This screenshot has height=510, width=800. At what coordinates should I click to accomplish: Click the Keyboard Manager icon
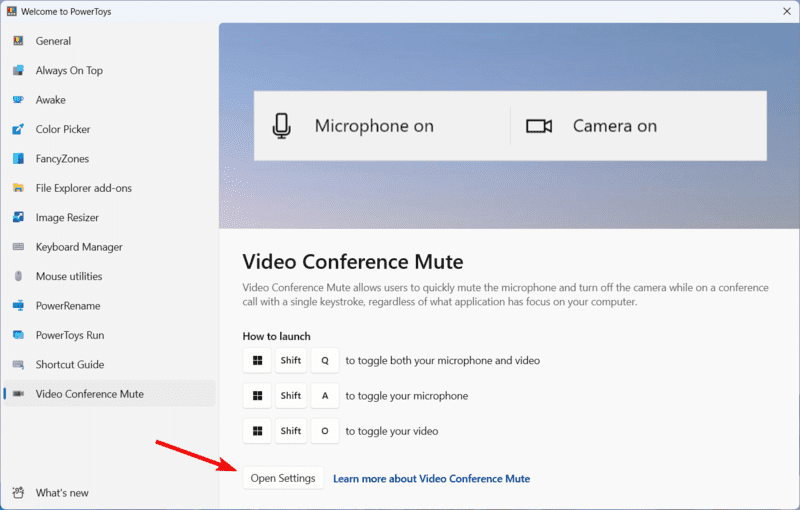tap(18, 247)
